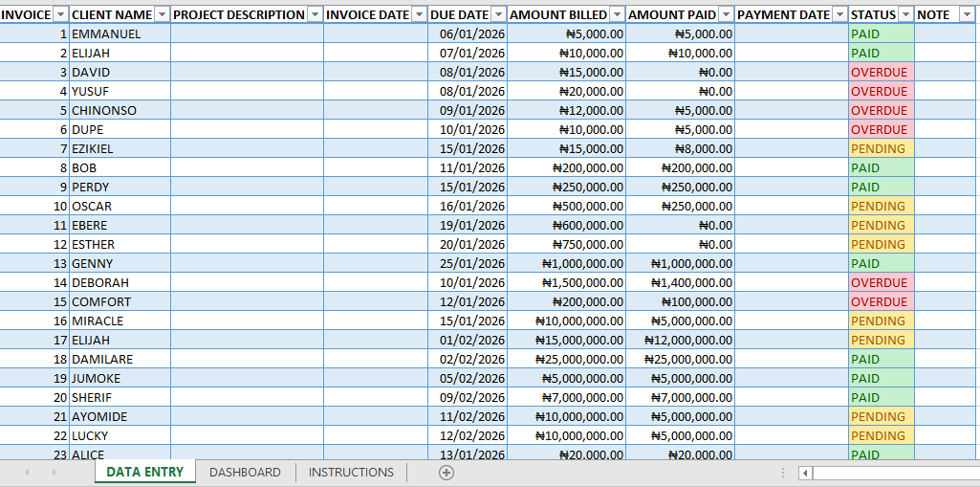Select the MIRACLE client name cell

120,321
